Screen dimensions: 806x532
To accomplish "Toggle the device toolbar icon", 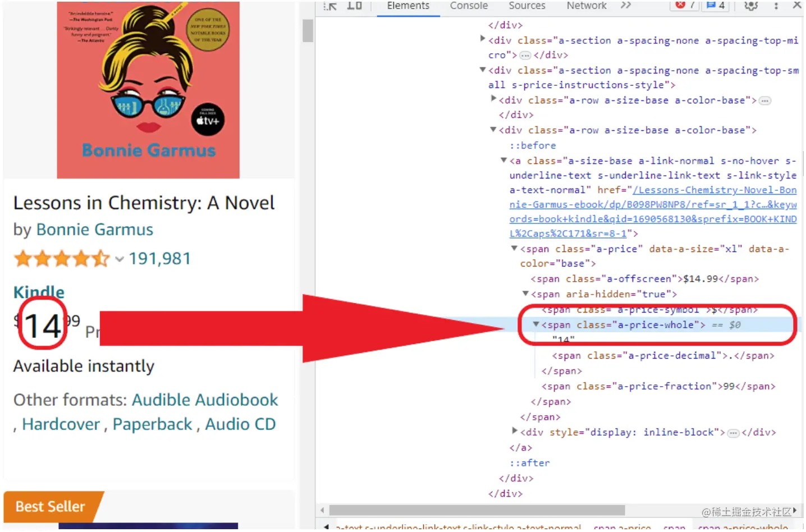I will [x=354, y=6].
